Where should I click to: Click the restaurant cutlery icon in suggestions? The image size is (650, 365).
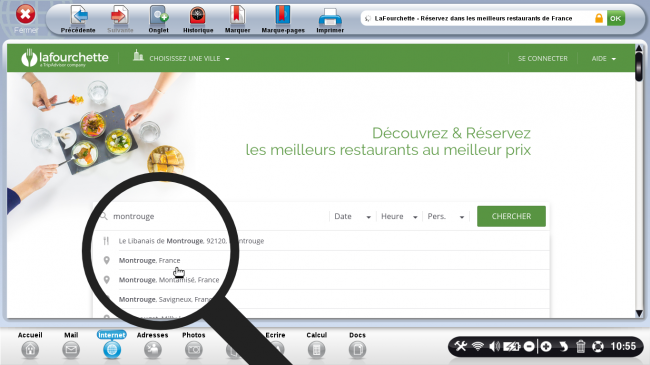click(x=106, y=241)
